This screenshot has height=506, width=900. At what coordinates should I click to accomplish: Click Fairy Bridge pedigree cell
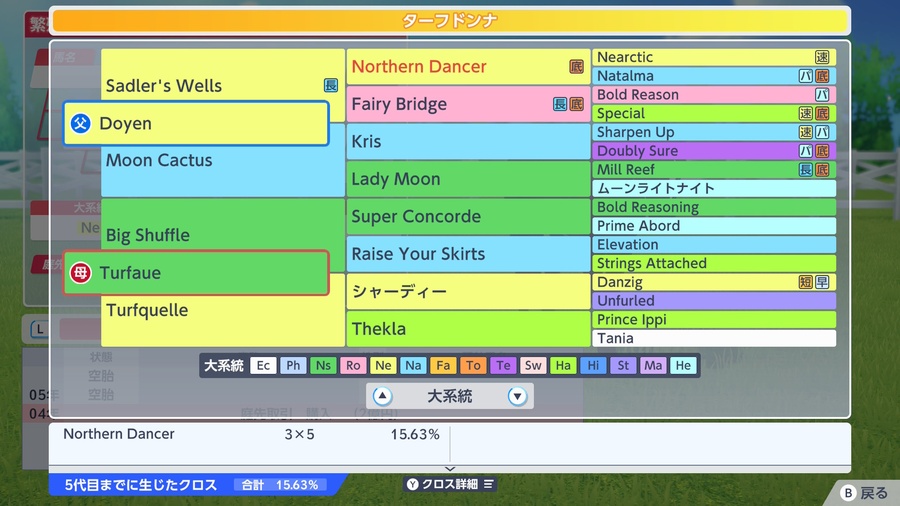(x=468, y=104)
